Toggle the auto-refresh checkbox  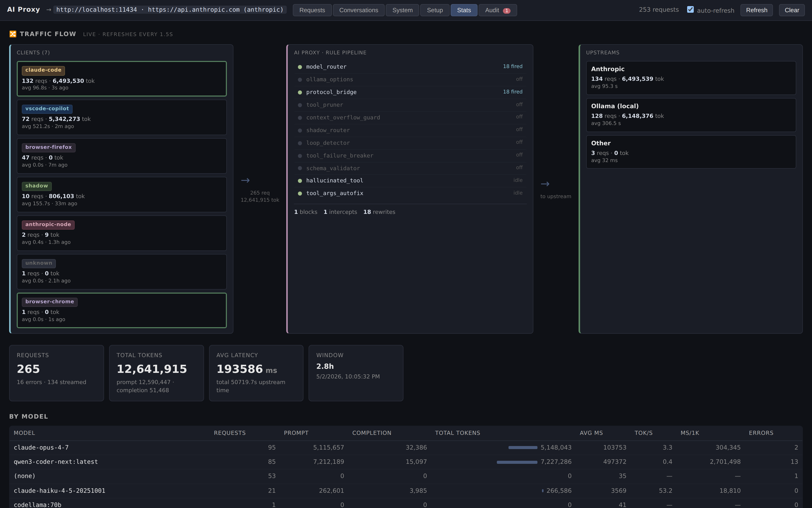[690, 10]
